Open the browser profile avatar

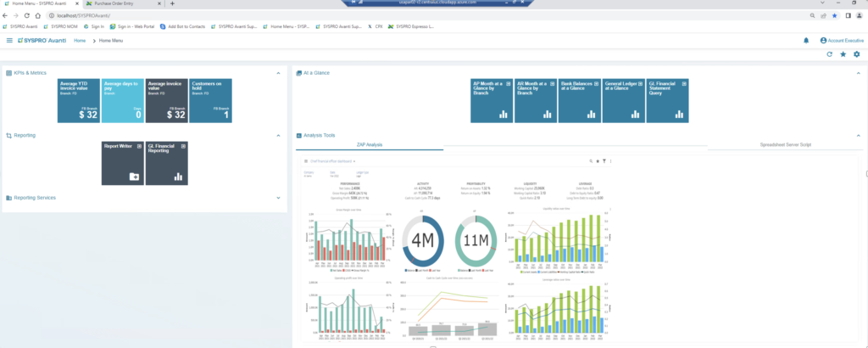click(x=859, y=15)
